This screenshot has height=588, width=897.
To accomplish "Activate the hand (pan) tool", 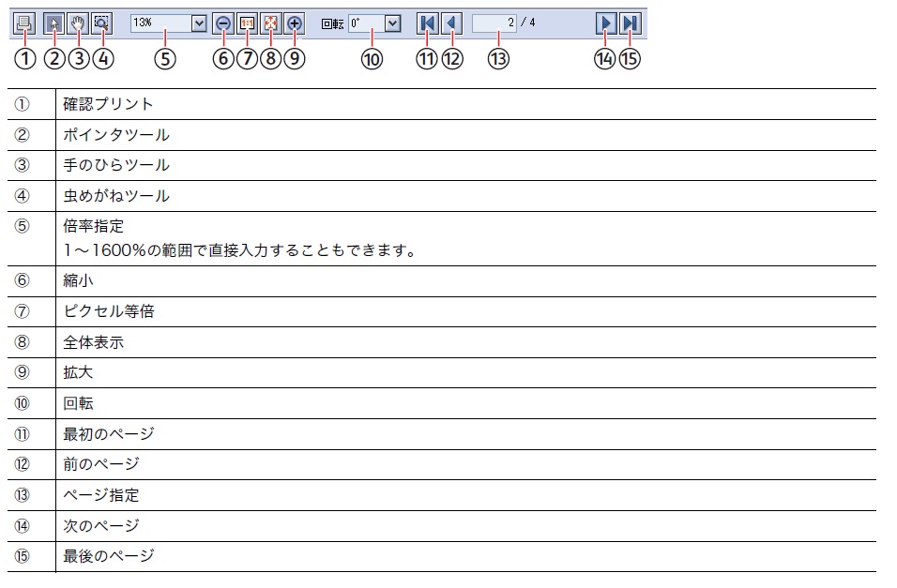I will coord(78,23).
